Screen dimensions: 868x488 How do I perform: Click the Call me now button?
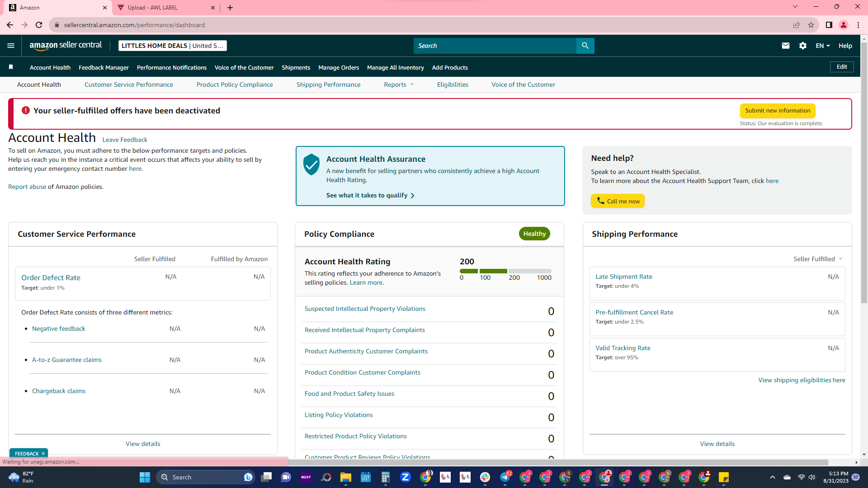coord(618,201)
